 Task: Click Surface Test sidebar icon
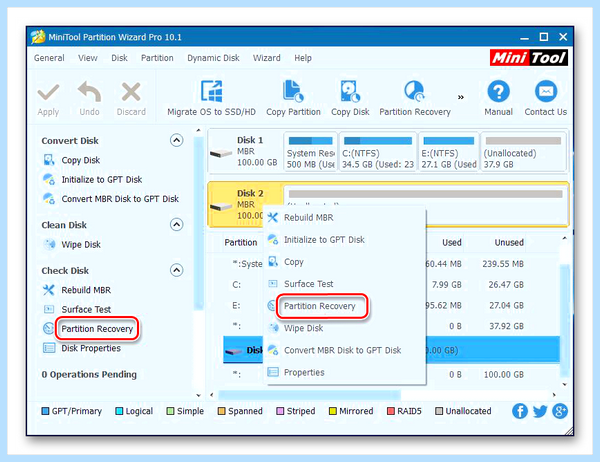tap(49, 309)
